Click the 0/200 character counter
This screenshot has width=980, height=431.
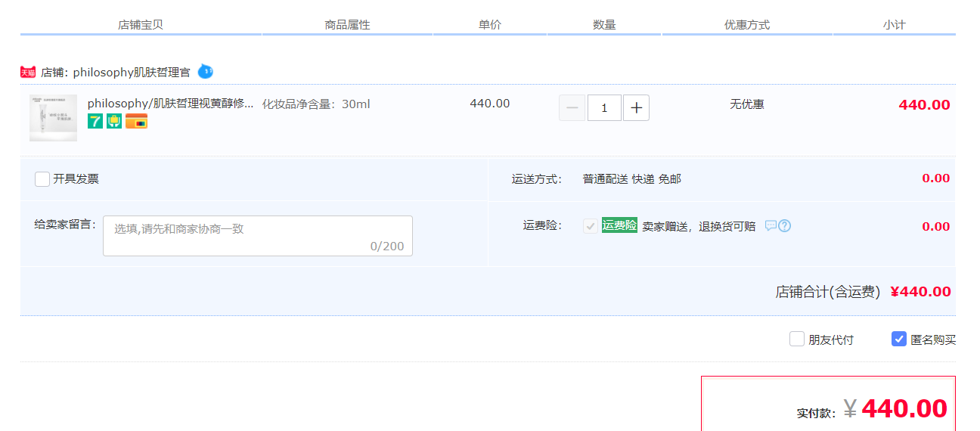tap(387, 247)
